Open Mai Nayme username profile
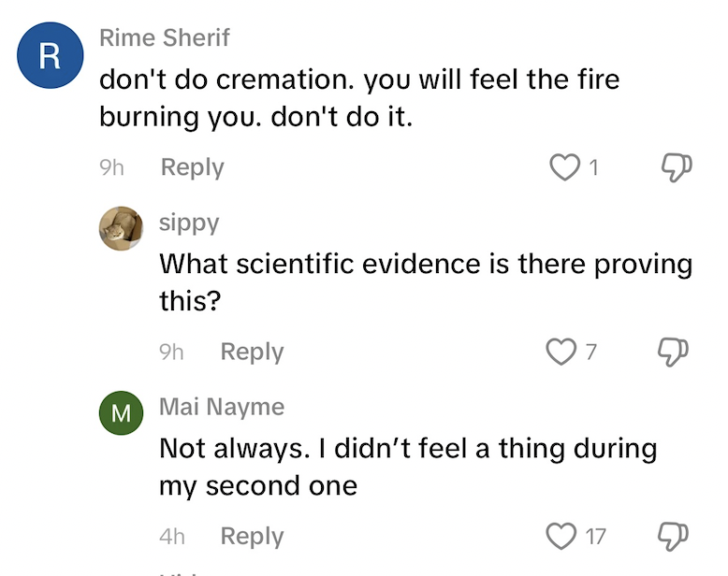Viewport: 728px width, 576px height. (x=222, y=407)
